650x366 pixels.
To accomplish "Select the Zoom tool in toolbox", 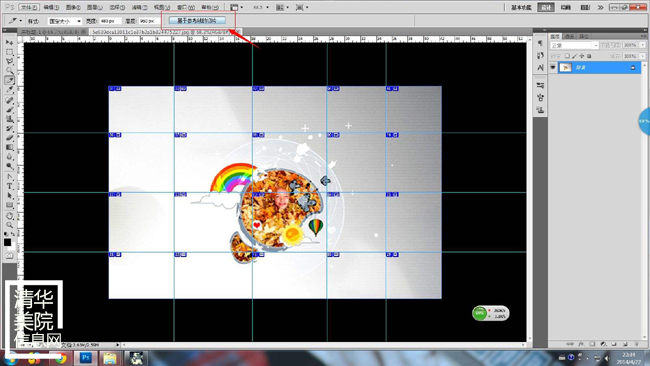I will click(x=9, y=225).
